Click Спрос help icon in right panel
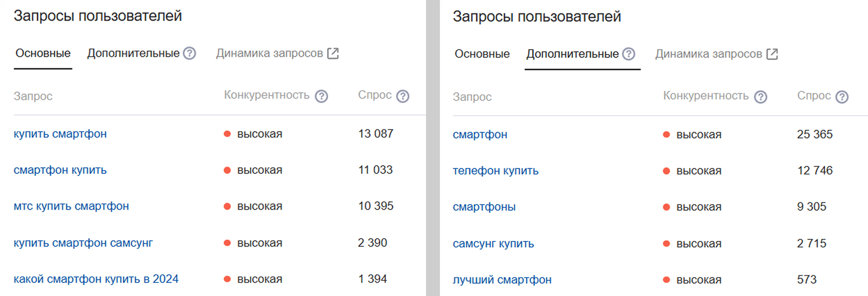This screenshot has width=868, height=296. tap(842, 97)
